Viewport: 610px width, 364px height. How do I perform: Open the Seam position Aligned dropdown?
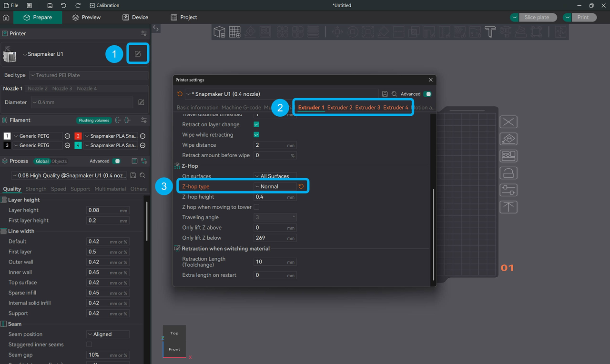pyautogui.click(x=108, y=334)
